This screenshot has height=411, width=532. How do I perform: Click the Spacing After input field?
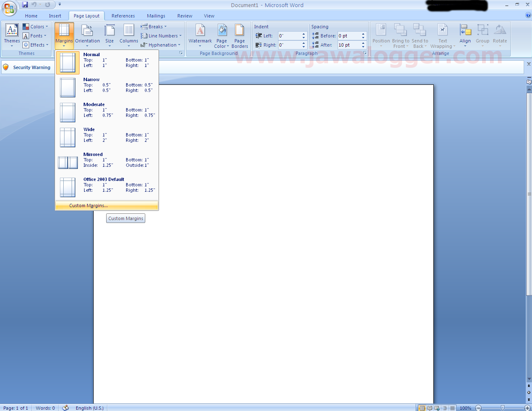[x=349, y=45]
